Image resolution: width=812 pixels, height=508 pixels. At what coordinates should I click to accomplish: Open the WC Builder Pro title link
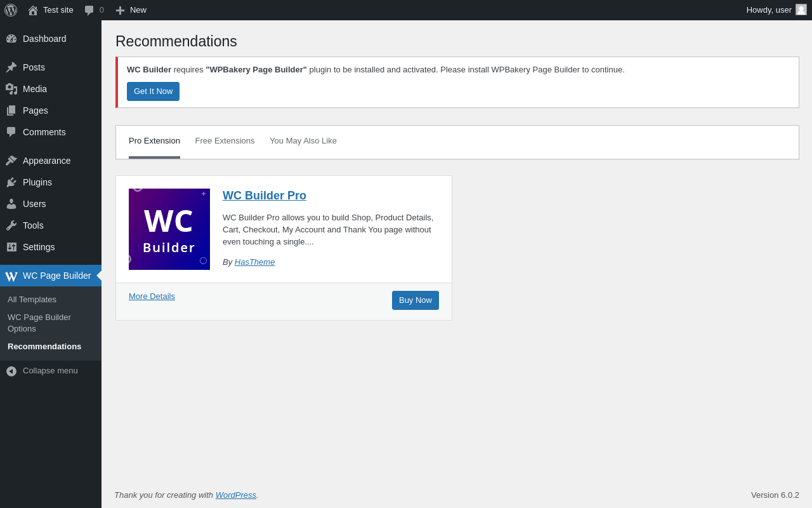click(265, 196)
